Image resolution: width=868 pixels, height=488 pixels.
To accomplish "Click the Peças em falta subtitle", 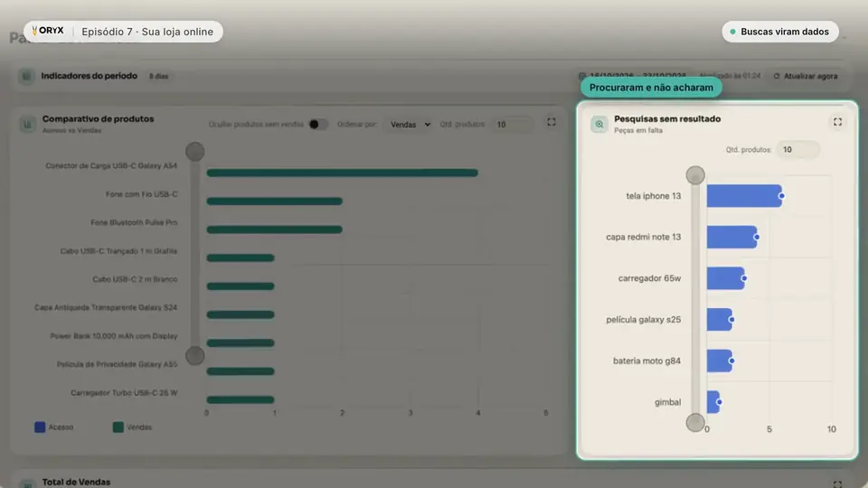I will (637, 130).
